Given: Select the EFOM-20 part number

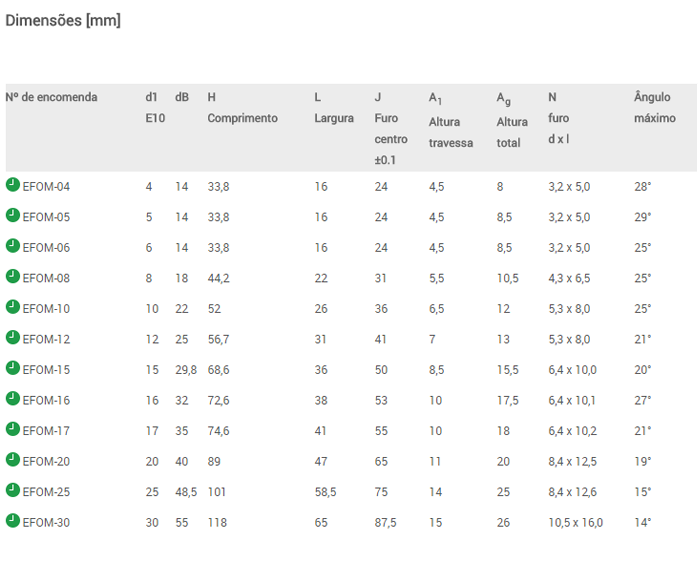Looking at the screenshot, I should 46,462.
